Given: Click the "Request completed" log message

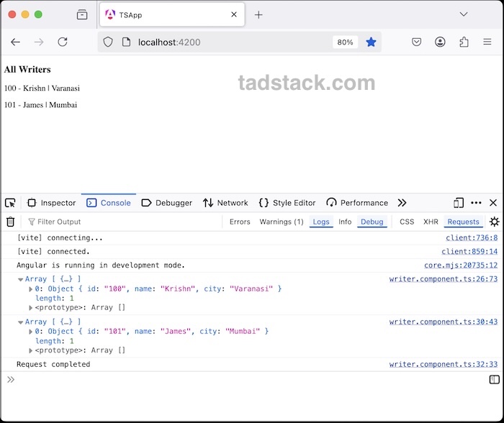Looking at the screenshot, I should [x=53, y=364].
